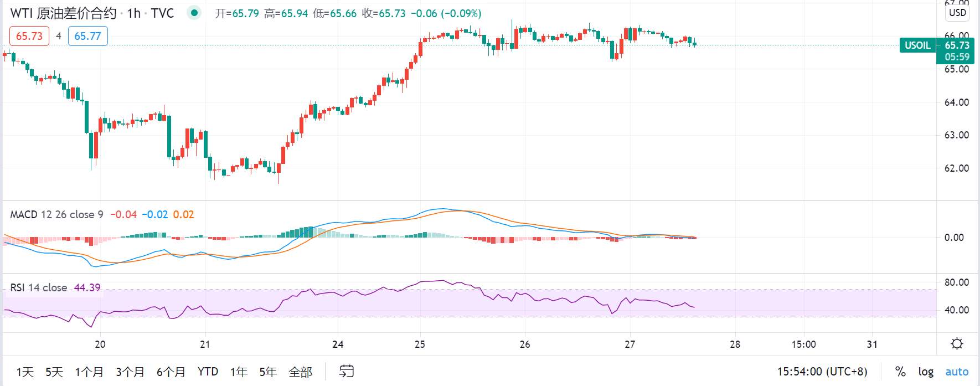Click the MACD signal value 0.02
Screen dimensions: 980x386
[x=183, y=214]
